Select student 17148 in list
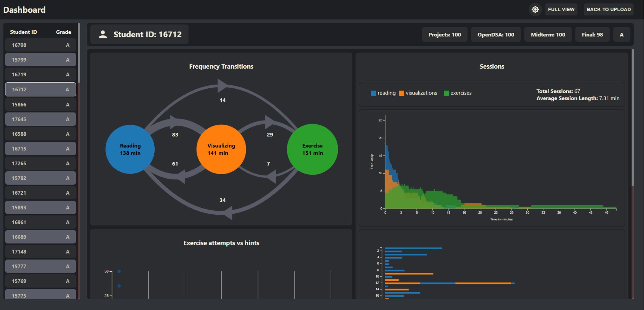The height and width of the screenshot is (310, 644). tap(40, 252)
